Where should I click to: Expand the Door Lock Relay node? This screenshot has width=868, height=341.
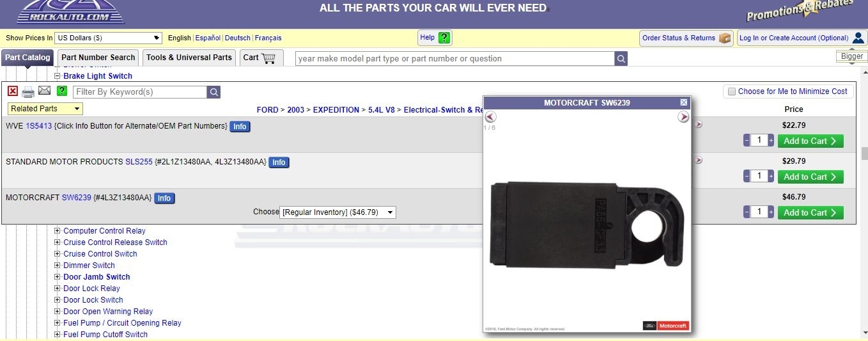(x=57, y=289)
